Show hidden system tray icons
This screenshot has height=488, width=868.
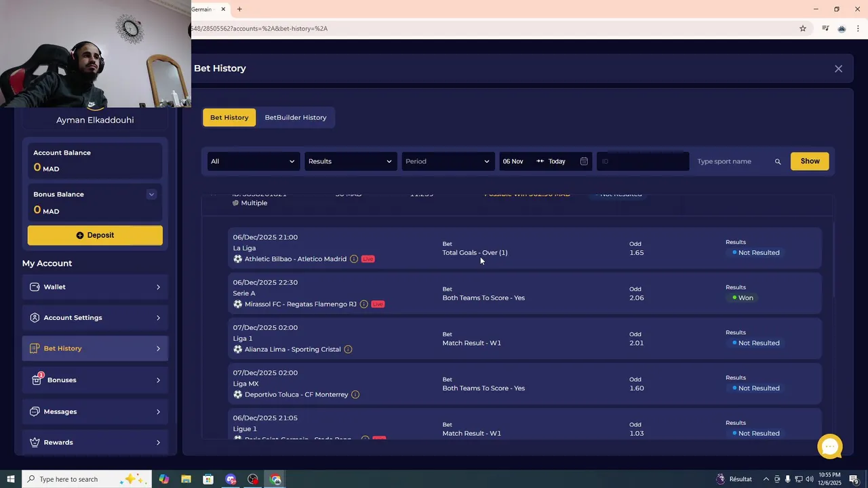pyautogui.click(x=766, y=479)
